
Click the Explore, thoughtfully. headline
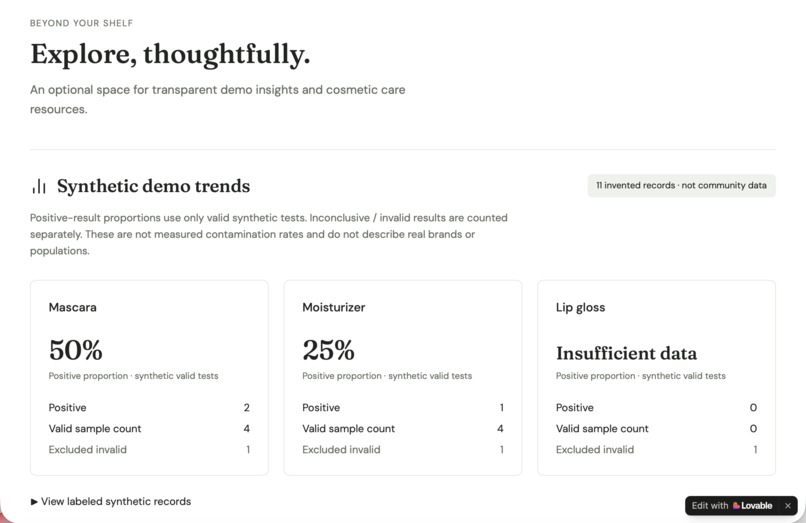tap(170, 54)
